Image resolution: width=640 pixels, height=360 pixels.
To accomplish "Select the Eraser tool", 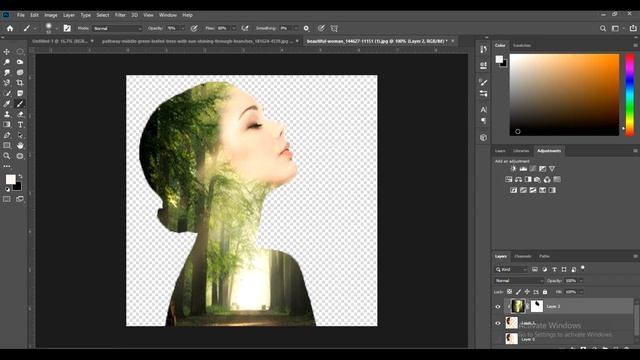I will click(20, 115).
